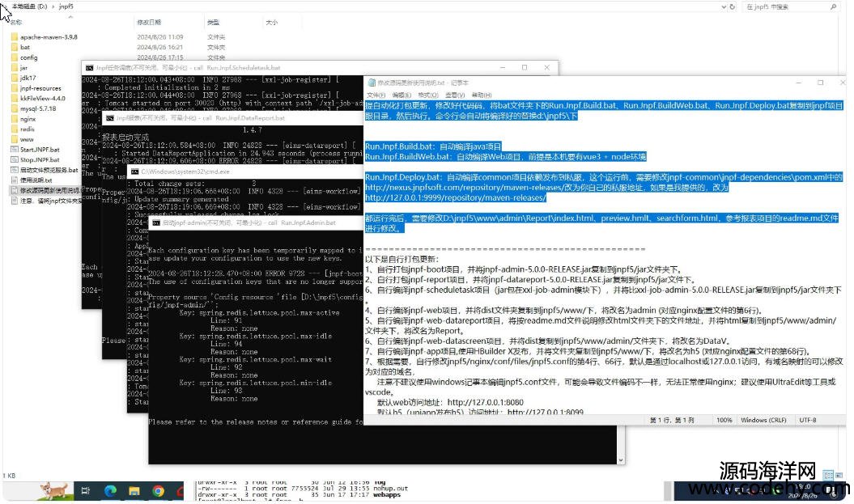854x504 pixels.
Task: Click Windows (CRLF) in Notepad status bar
Action: 763,420
